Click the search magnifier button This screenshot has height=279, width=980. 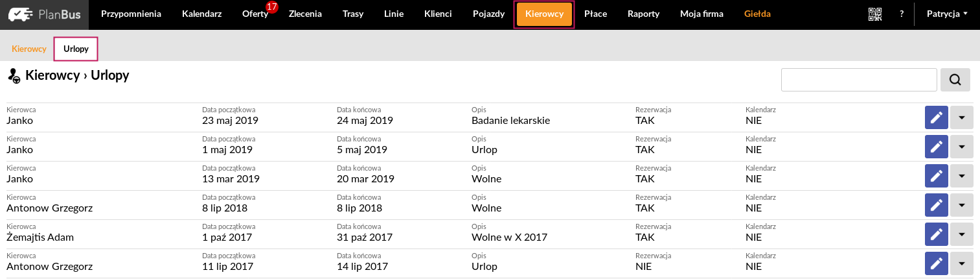[x=955, y=80]
